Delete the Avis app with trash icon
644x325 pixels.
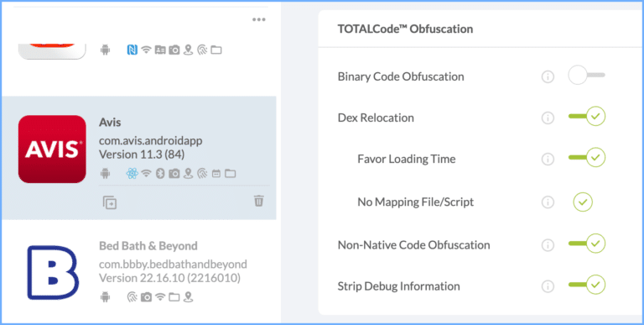[x=258, y=202]
